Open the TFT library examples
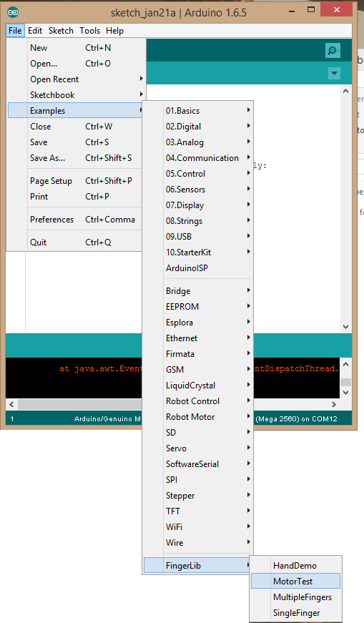 tap(198, 511)
